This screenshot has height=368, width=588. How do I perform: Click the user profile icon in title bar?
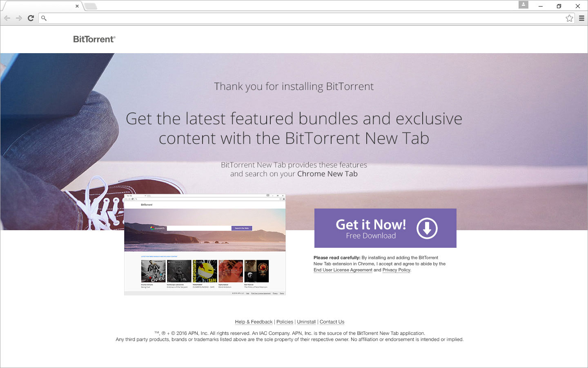tap(523, 4)
